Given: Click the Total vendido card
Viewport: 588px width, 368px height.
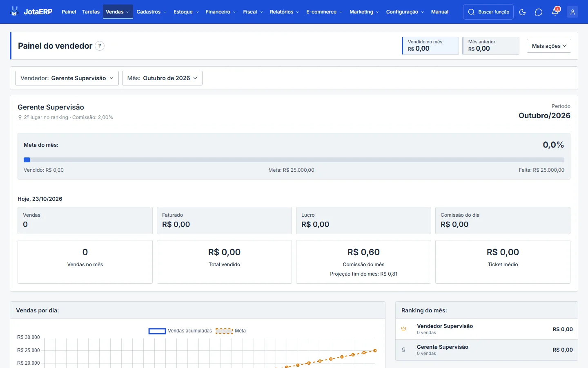Looking at the screenshot, I should pos(224,262).
